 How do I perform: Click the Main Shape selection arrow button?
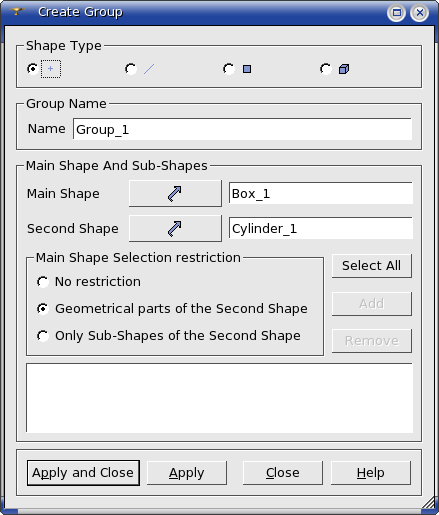[175, 194]
